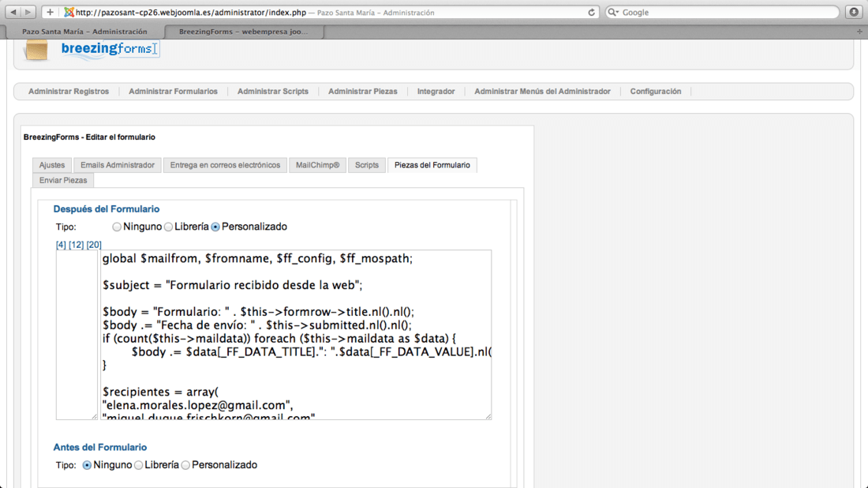Set editor height with the [12] link
The height and width of the screenshot is (488, 868).
click(77, 245)
